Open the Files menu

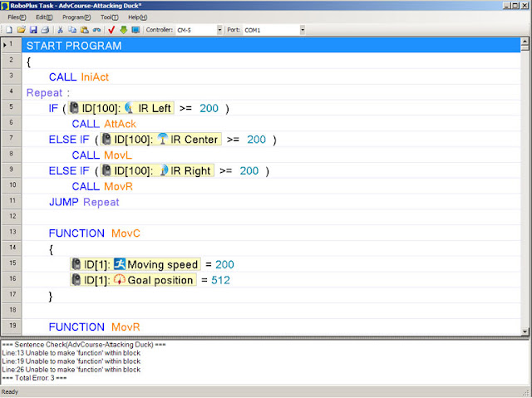pyautogui.click(x=17, y=17)
